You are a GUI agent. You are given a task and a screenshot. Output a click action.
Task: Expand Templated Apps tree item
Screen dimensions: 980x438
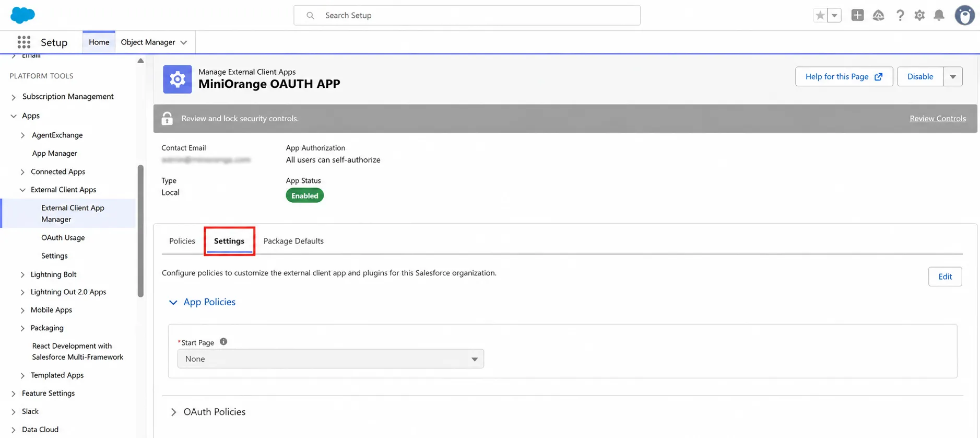[22, 376]
